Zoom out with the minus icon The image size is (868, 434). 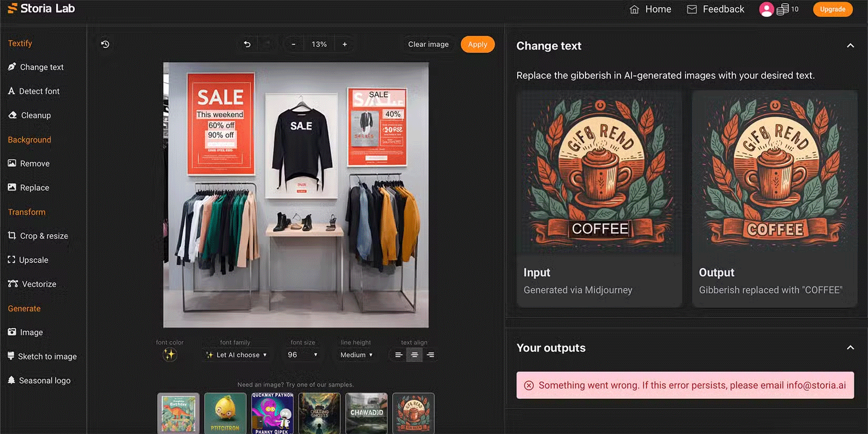(294, 44)
